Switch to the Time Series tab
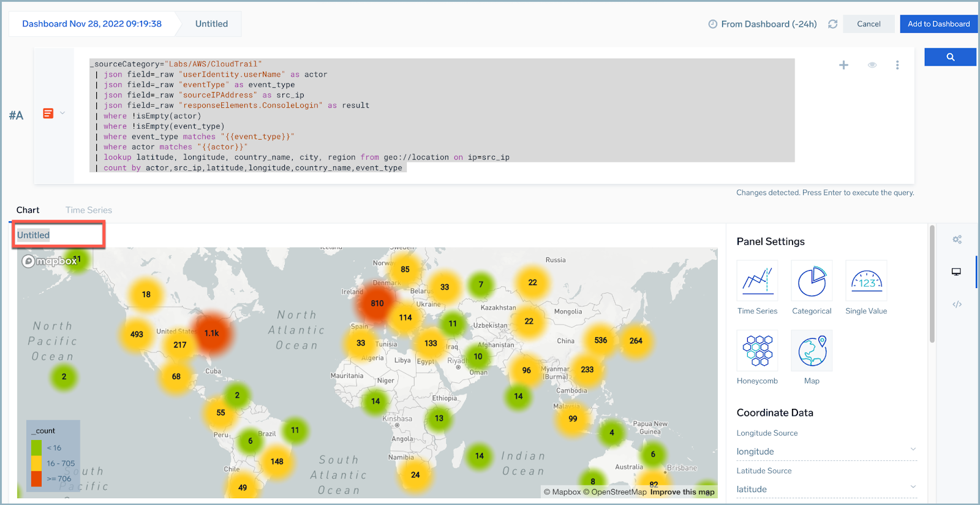This screenshot has width=980, height=505. click(89, 210)
